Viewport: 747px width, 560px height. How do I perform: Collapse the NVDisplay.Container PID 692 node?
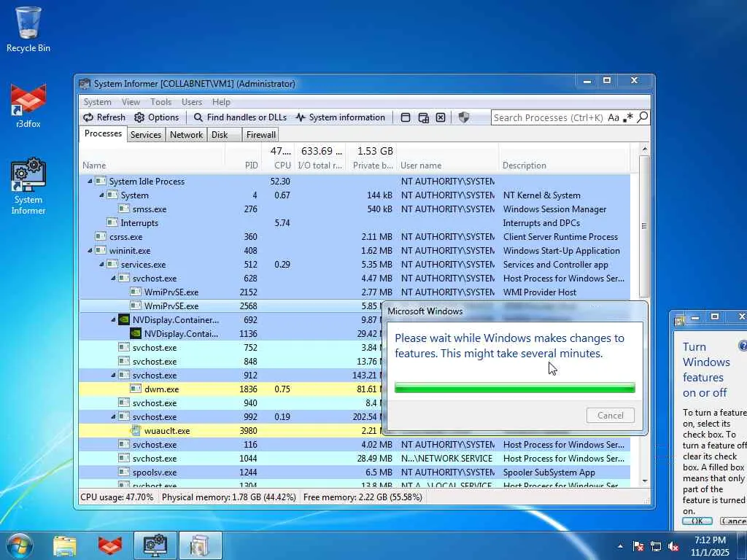coord(113,320)
